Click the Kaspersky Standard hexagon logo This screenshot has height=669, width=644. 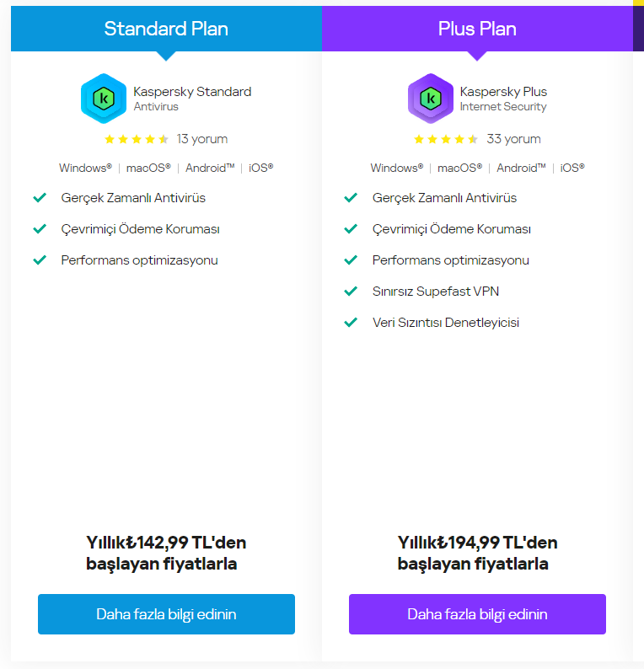tap(104, 99)
